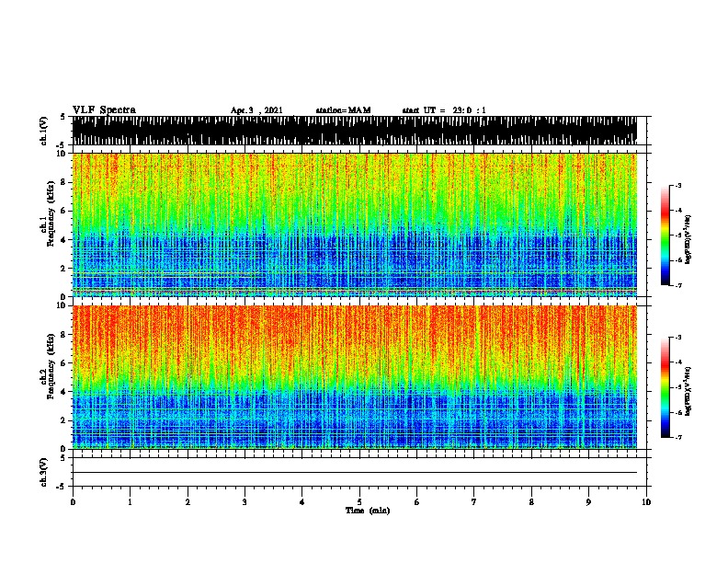Click the log(PSD) label beside ch.1 colorbar

(x=688, y=239)
